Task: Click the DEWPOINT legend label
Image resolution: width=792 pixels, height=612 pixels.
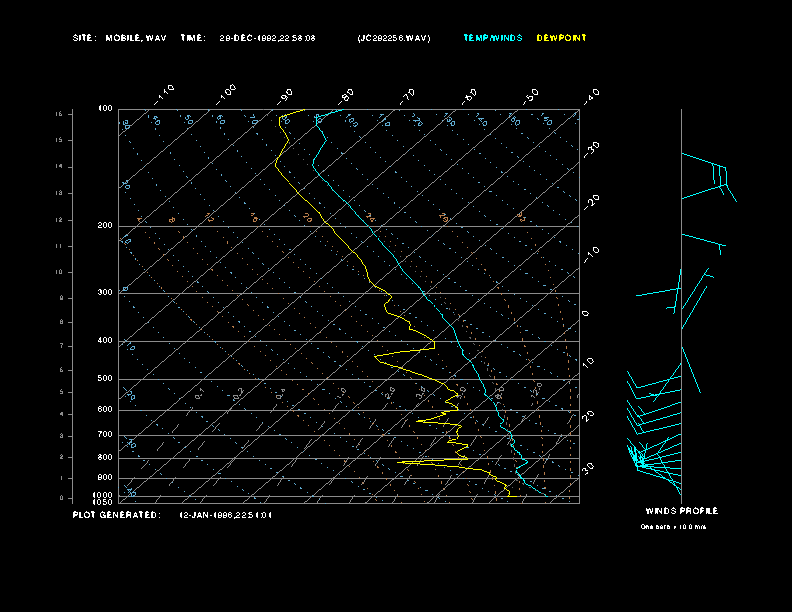Action: tap(561, 38)
